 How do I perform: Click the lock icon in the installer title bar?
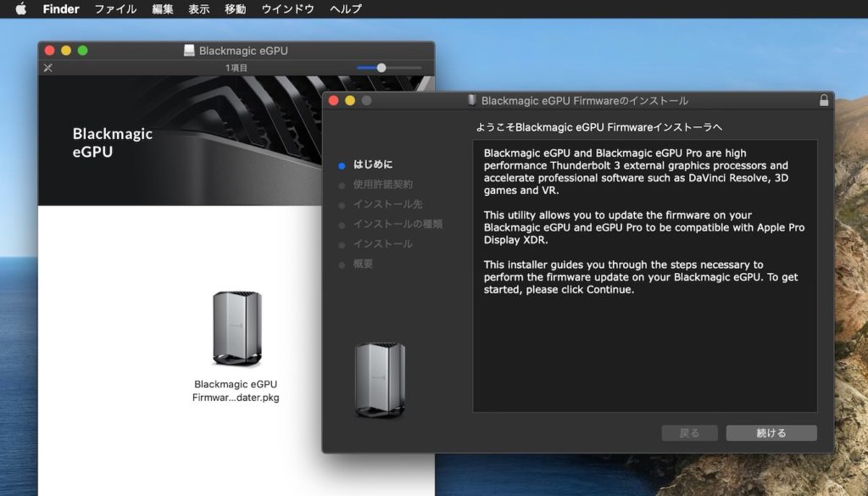tap(824, 100)
